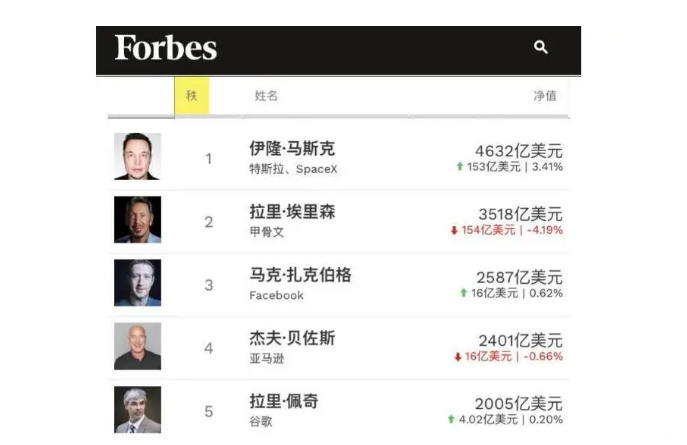This screenshot has width=687, height=445.
Task: Open Larry Ellison's profile photo
Action: [x=137, y=220]
